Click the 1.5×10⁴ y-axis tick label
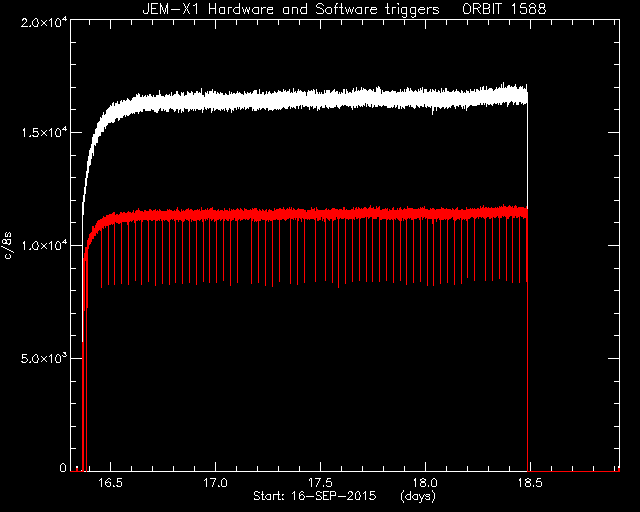Screen dimensions: 640x512 44,133
